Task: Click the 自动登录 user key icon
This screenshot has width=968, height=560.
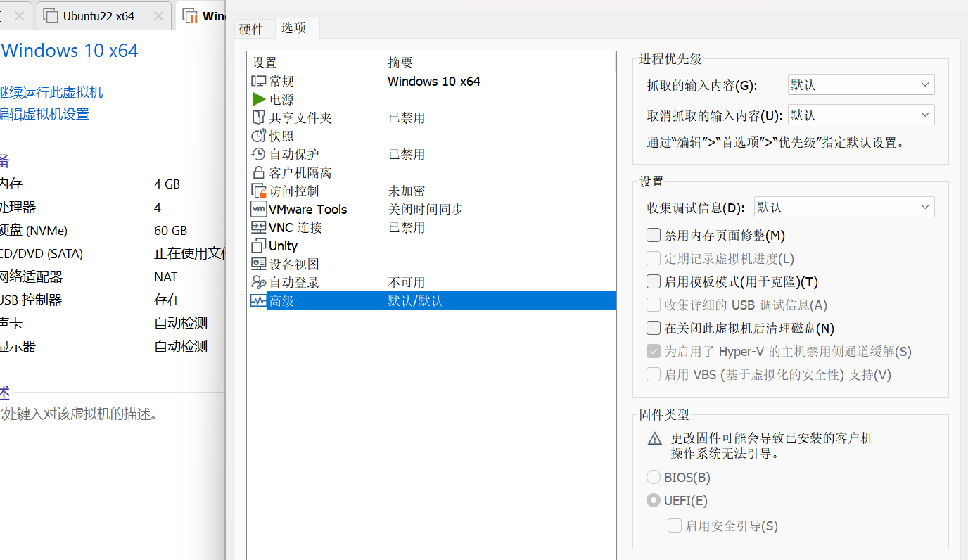Action: click(x=258, y=283)
